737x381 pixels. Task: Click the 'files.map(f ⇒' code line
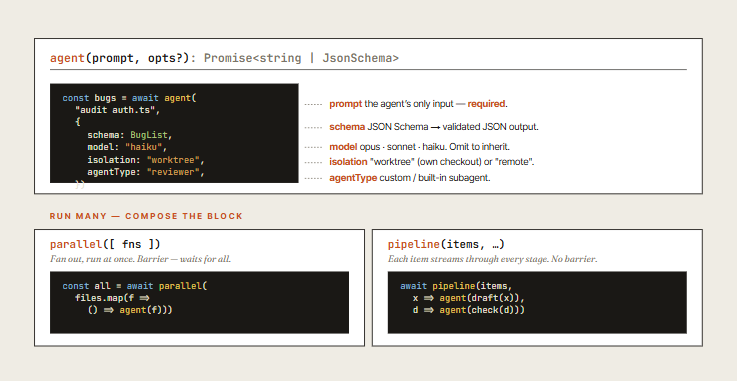tap(112, 298)
